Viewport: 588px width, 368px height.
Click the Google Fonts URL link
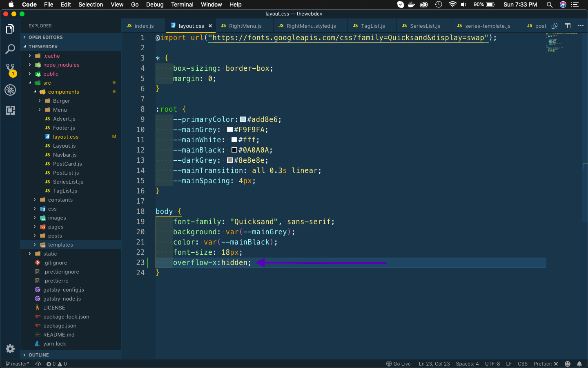[x=348, y=38]
